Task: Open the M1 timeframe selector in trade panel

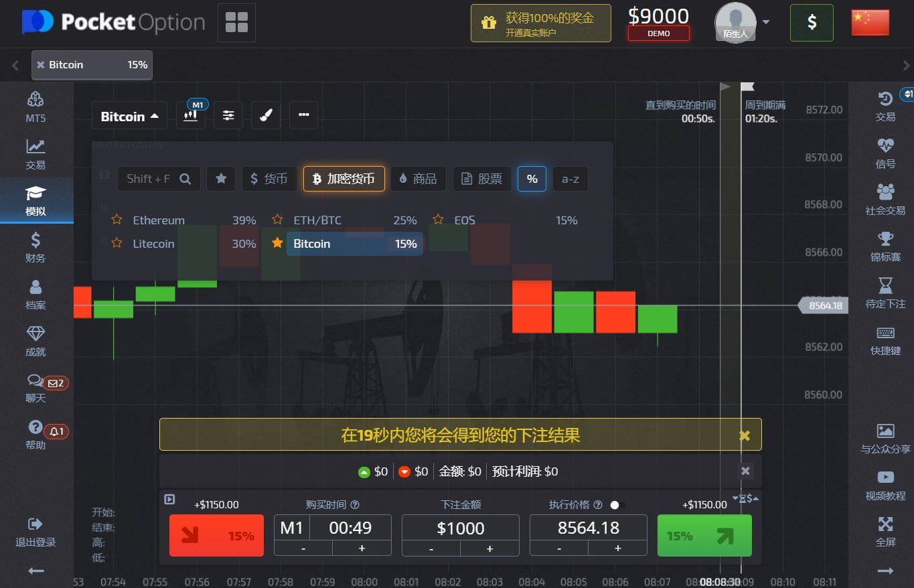Action: coord(291,528)
